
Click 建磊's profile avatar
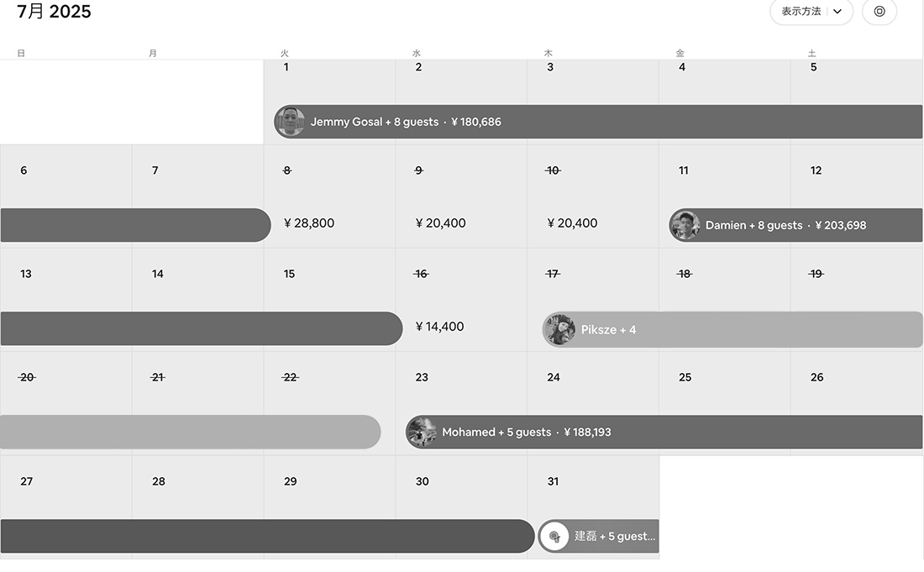(554, 536)
